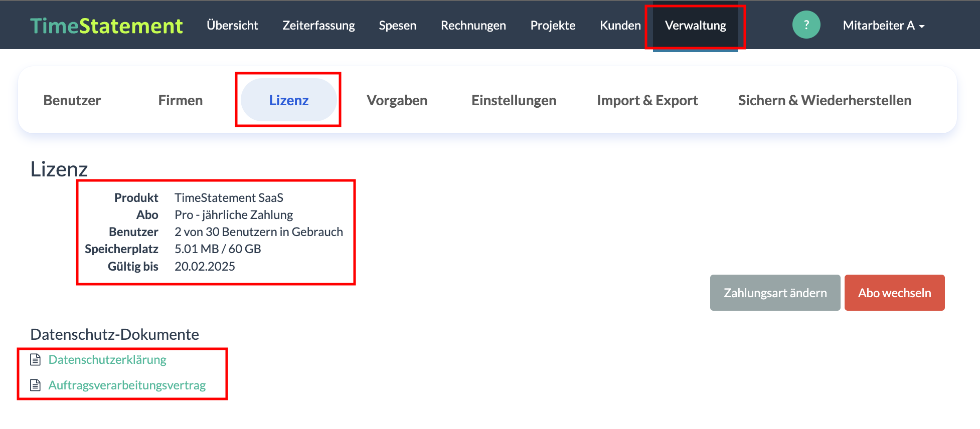Click the Abo label in license details
The width and height of the screenshot is (980, 429).
coord(147,215)
